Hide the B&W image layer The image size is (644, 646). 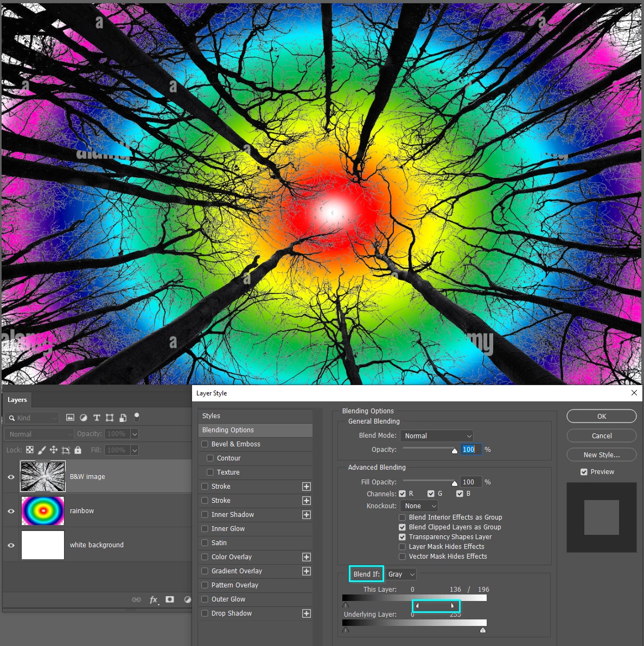tap(11, 477)
